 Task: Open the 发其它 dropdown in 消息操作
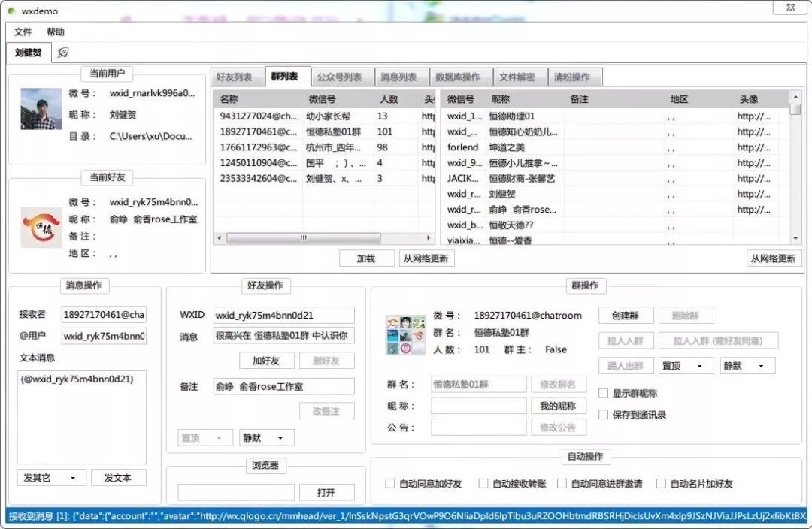coord(50,477)
